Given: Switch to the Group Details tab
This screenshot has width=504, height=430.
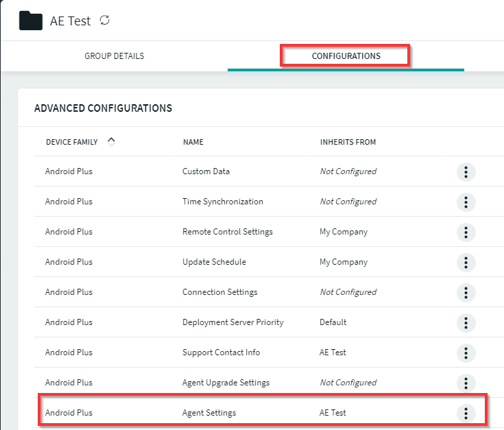Looking at the screenshot, I should [x=114, y=56].
